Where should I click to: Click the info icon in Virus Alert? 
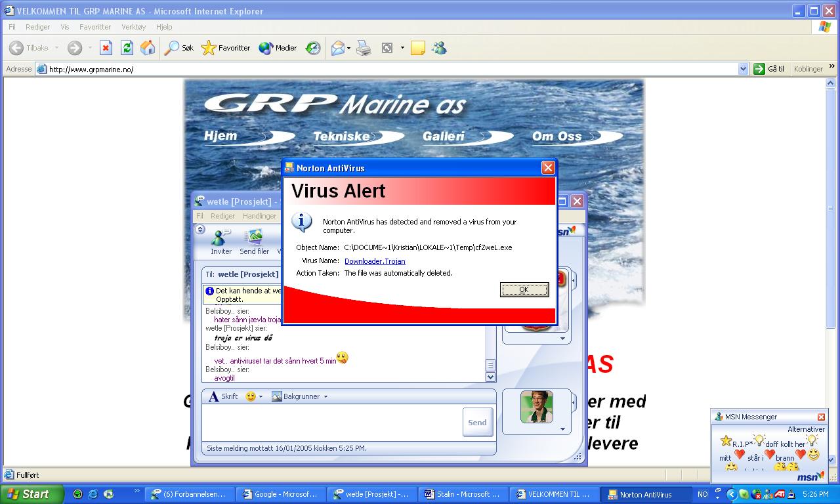coord(302,222)
